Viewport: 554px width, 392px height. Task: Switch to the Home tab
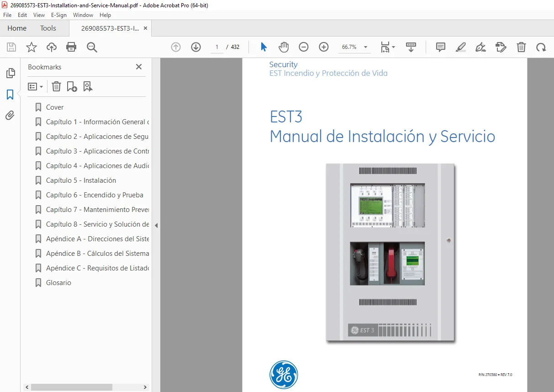[x=17, y=28]
